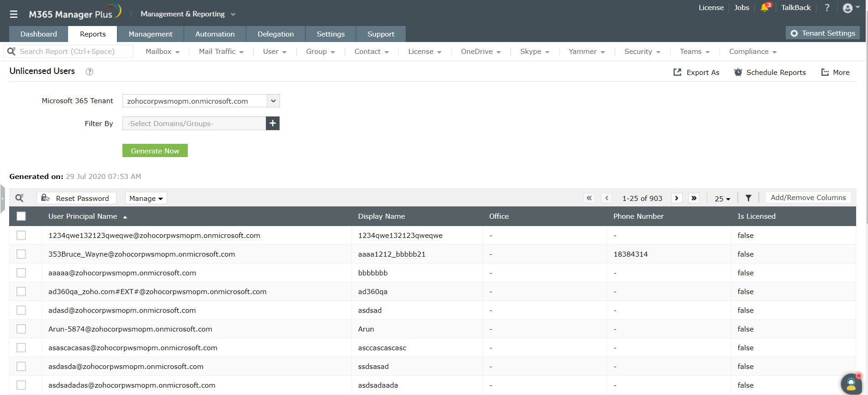Open the table filter funnel icon
868x395 pixels.
click(x=748, y=198)
